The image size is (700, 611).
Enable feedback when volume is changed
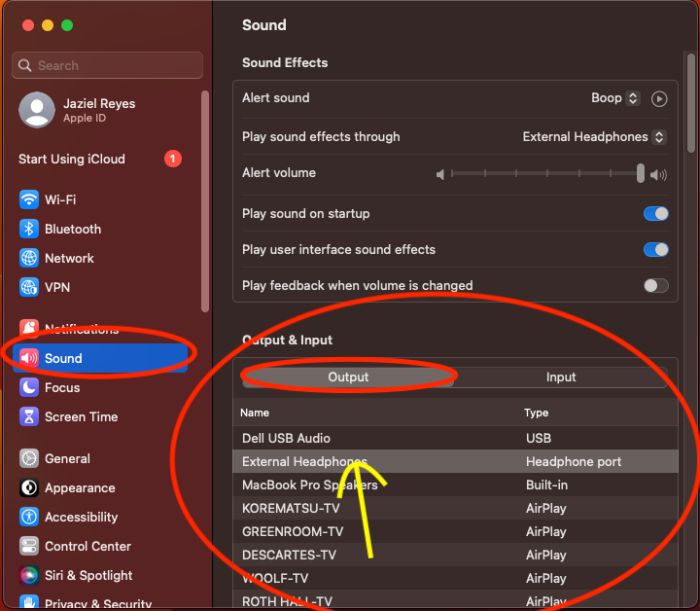(656, 285)
